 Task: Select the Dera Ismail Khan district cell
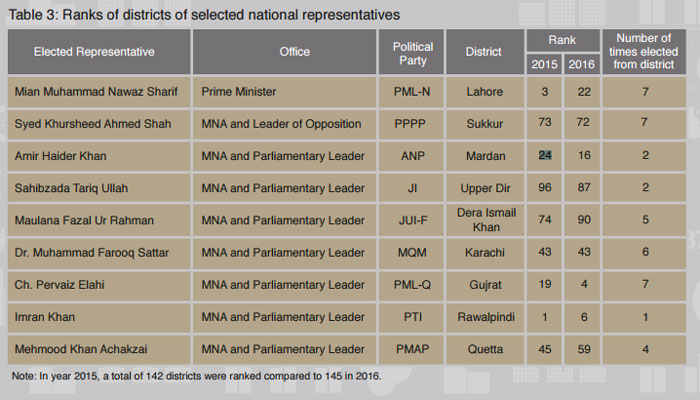tap(485, 220)
